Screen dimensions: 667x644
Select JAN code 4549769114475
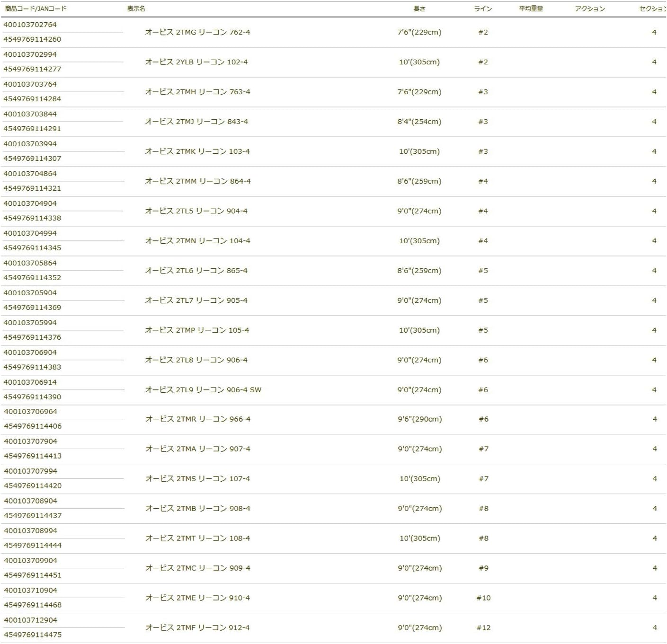pyautogui.click(x=33, y=635)
